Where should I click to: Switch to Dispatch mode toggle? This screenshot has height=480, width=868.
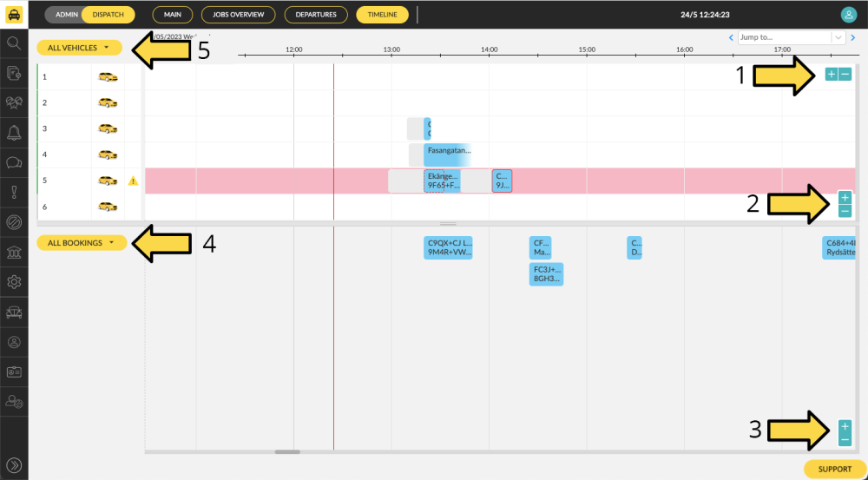point(108,15)
